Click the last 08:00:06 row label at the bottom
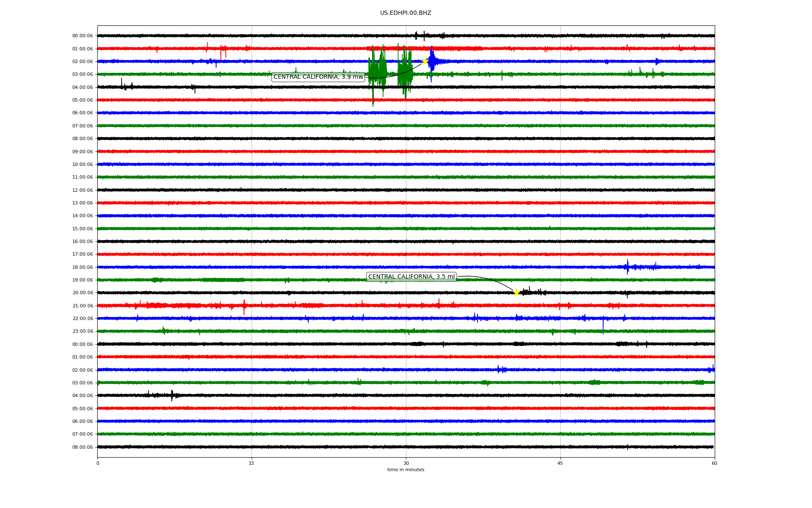 pyautogui.click(x=82, y=447)
